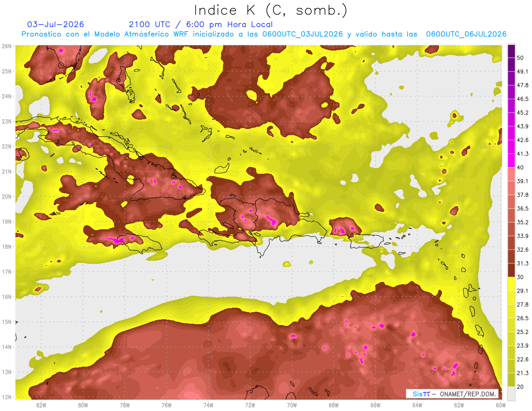Image resolution: width=532 pixels, height=411 pixels.
Task: Click the color bar label "25.2"
Action: (523, 332)
